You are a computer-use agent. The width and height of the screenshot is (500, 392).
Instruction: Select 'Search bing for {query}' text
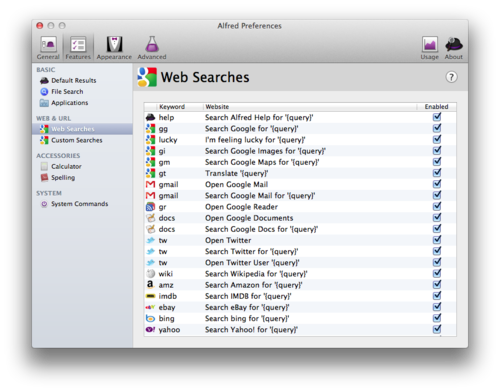247,318
